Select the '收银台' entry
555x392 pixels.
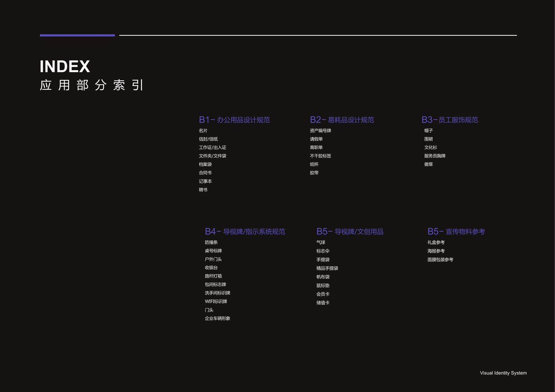click(211, 268)
